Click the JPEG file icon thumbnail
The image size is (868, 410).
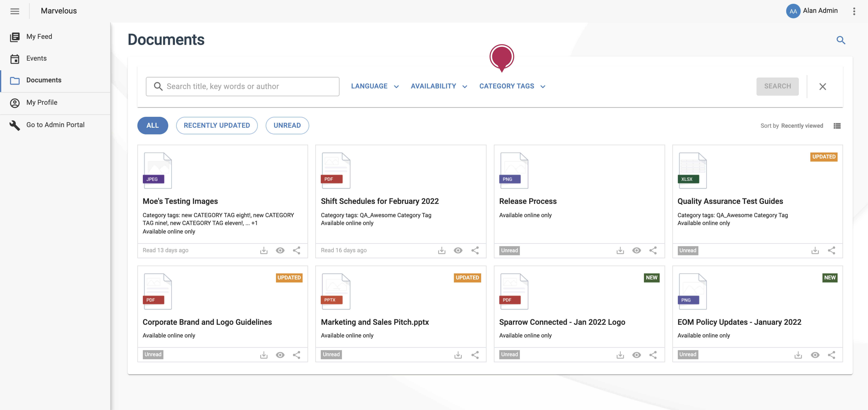pos(157,170)
